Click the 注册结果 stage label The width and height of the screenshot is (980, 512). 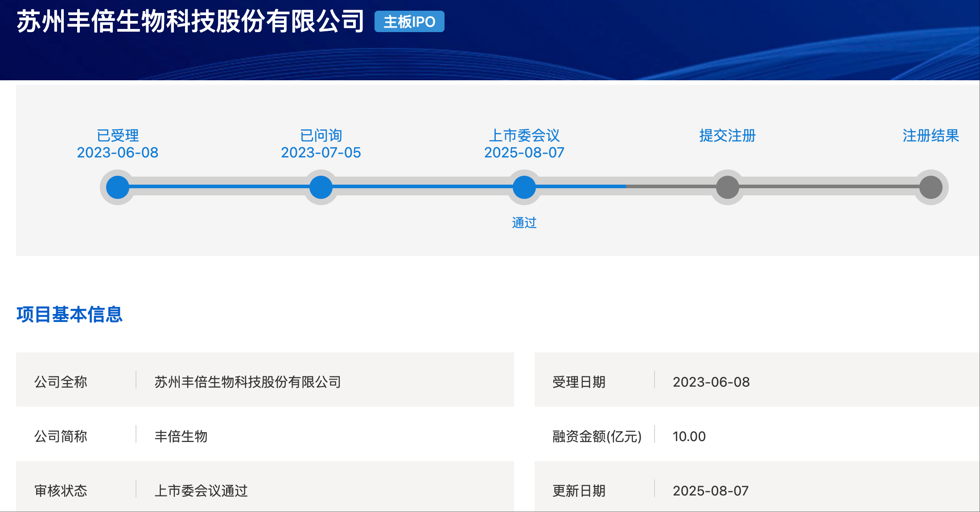(931, 135)
